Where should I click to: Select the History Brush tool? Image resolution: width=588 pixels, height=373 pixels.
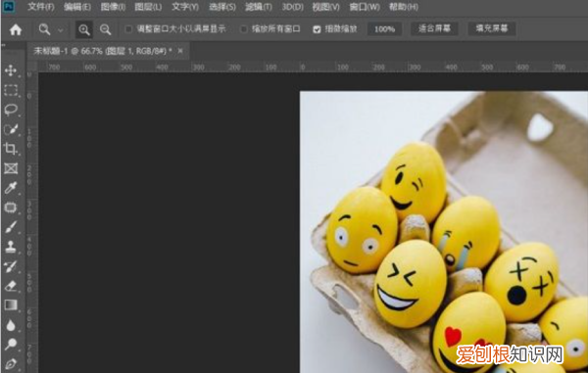pos(11,266)
